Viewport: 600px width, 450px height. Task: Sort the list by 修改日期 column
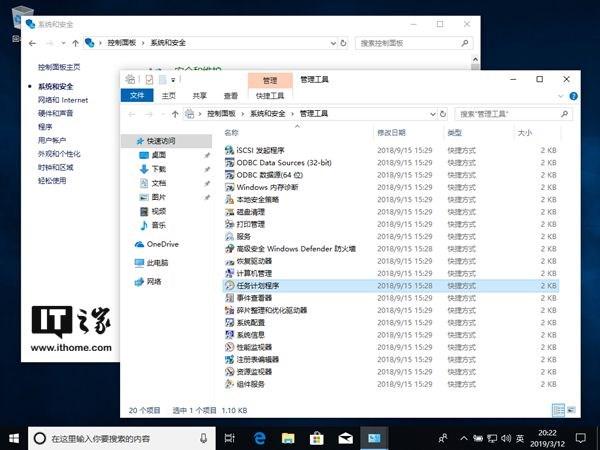pos(391,133)
